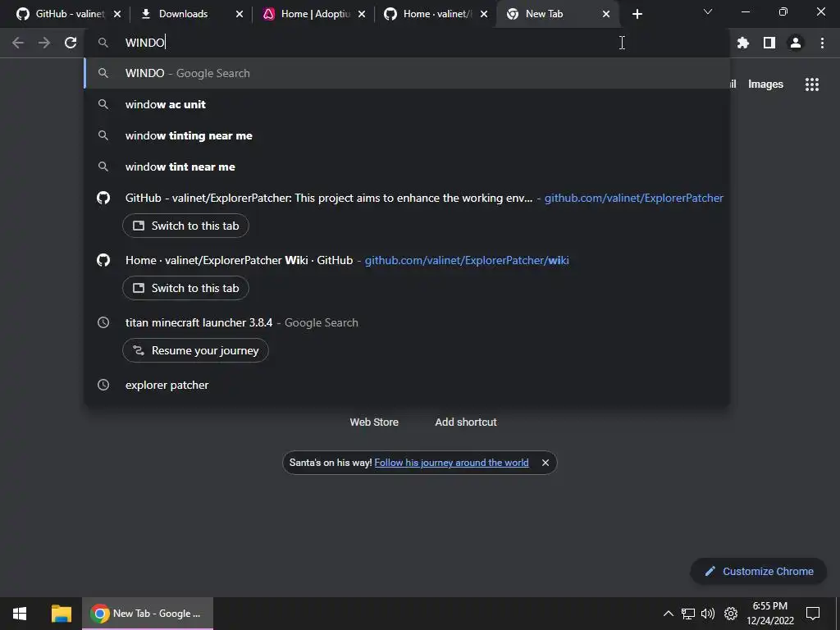Select 'titan minecraft launcher 3.8.4' history suggestion
The image size is (840, 630).
pyautogui.click(x=407, y=322)
